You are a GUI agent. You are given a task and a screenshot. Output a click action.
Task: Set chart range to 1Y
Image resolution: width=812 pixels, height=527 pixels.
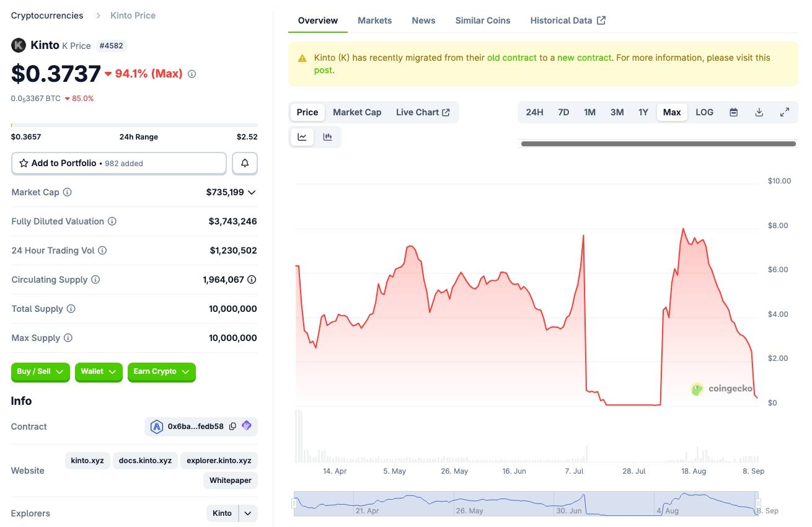[643, 112]
